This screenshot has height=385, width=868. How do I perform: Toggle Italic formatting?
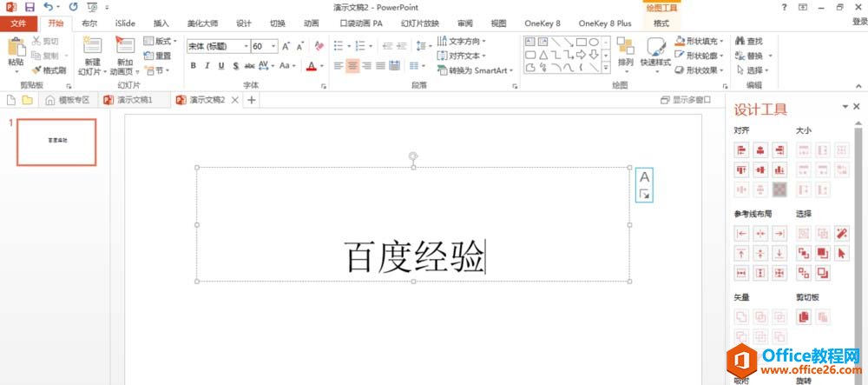pos(207,65)
